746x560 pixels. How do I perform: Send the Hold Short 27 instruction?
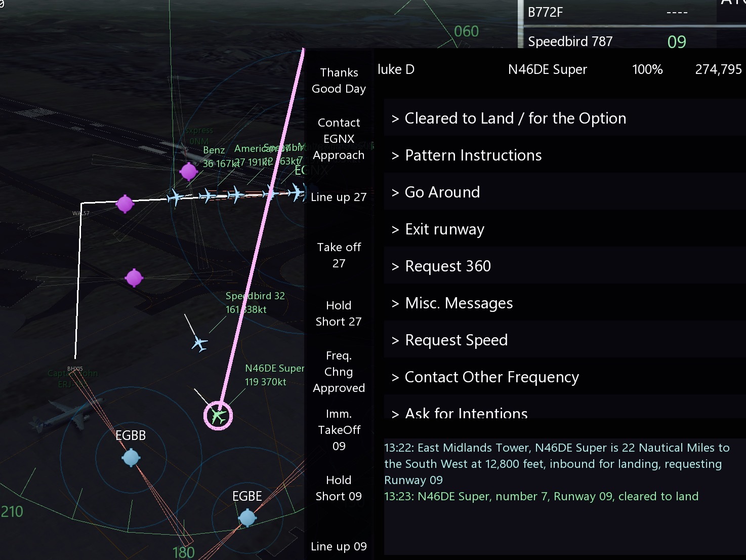339,313
